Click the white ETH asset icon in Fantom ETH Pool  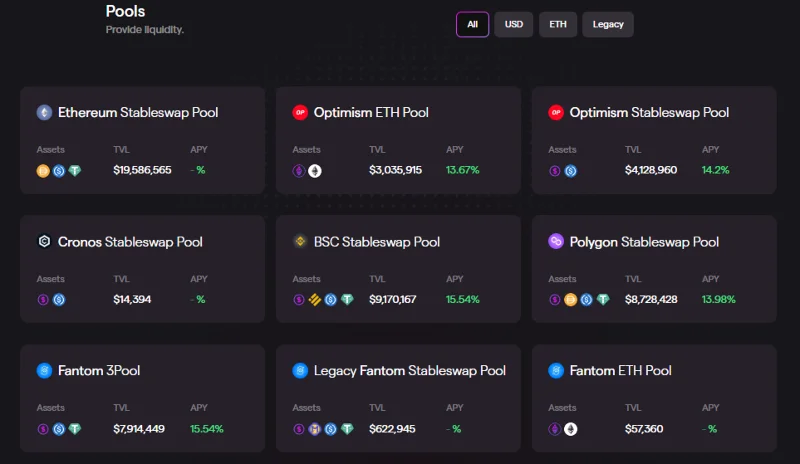click(570, 429)
